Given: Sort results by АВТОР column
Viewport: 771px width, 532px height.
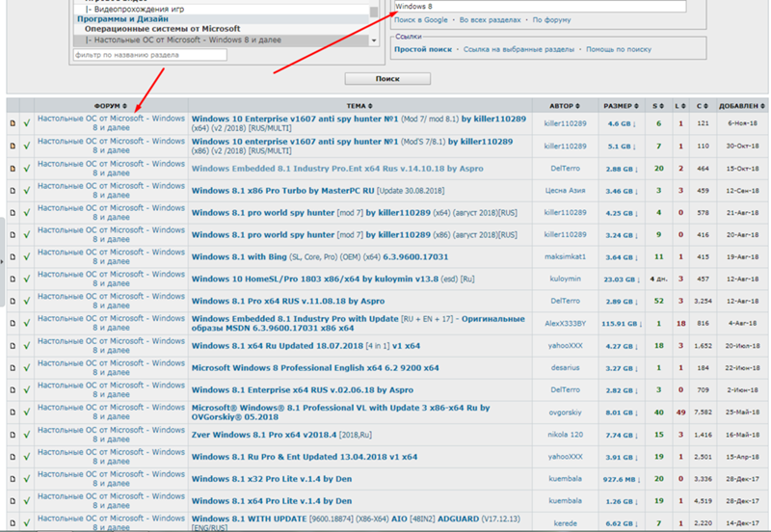Looking at the screenshot, I should tap(565, 106).
